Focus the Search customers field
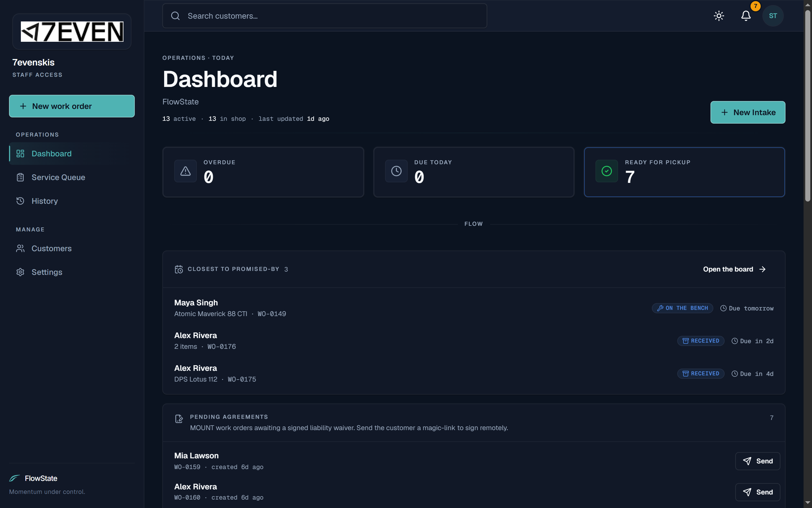812x508 pixels. [325, 16]
